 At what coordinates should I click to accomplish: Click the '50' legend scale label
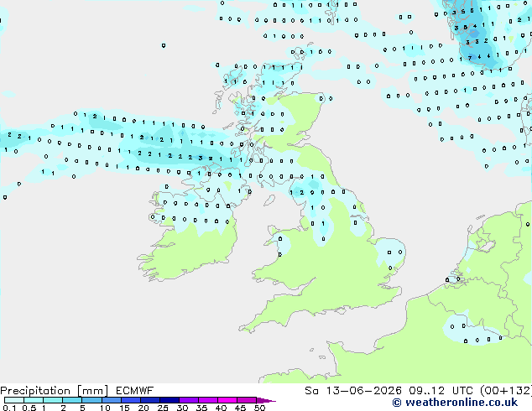coord(259,408)
